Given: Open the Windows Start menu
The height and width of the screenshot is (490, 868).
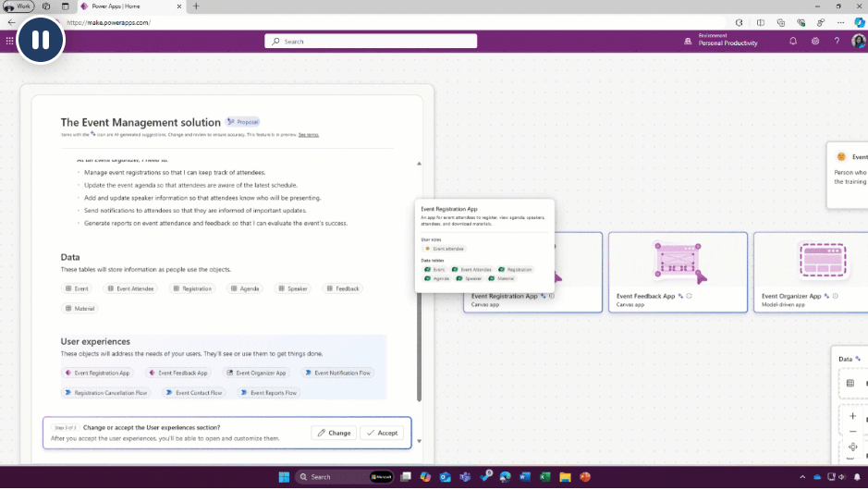Looking at the screenshot, I should click(284, 477).
